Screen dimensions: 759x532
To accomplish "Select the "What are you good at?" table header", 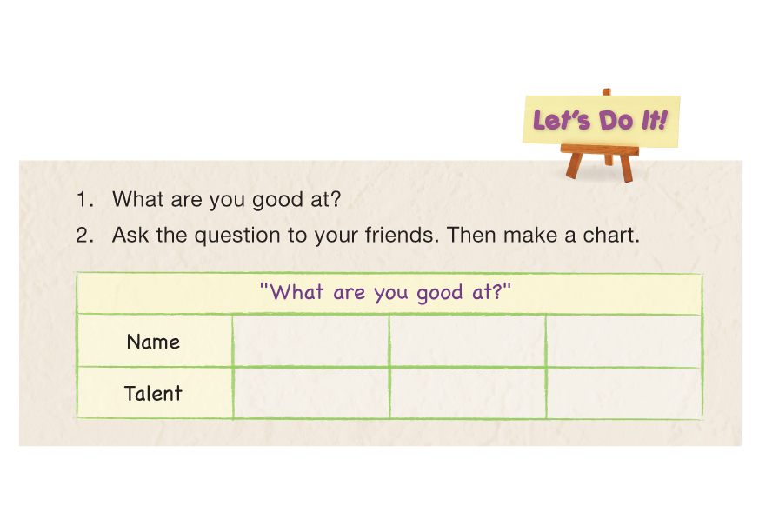I will tap(389, 293).
